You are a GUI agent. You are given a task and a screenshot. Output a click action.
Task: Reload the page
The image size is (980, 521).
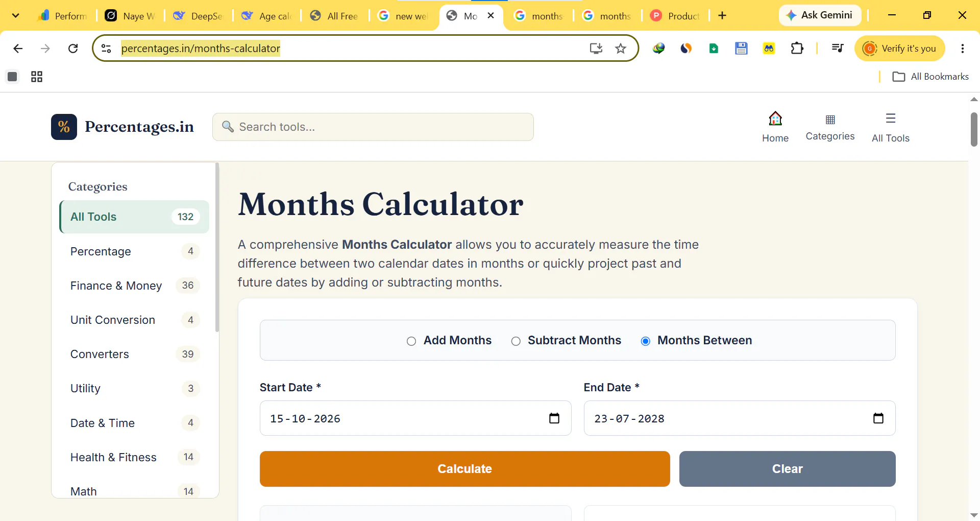[x=73, y=49]
